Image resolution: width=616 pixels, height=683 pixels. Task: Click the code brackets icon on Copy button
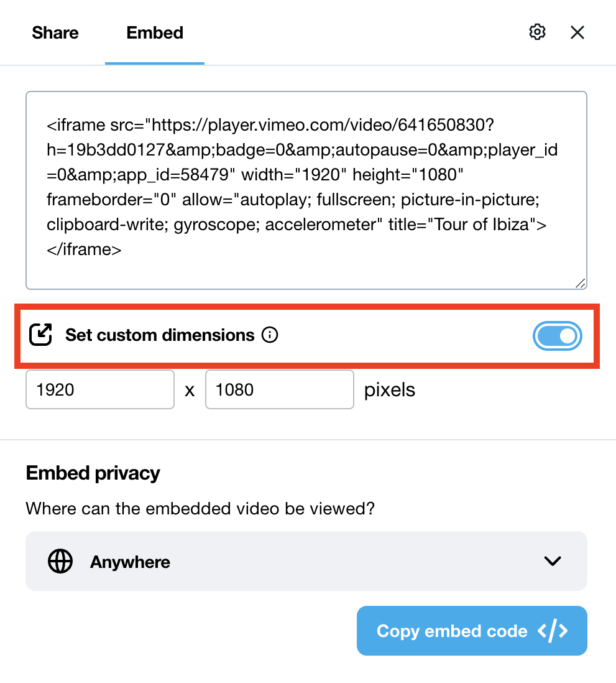coord(553,631)
